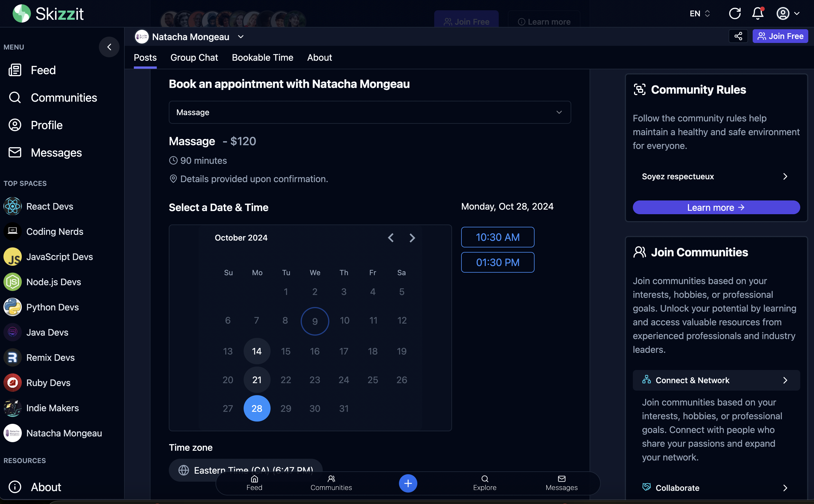The image size is (814, 504).
Task: Click the blue plus create button
Action: [x=408, y=483]
